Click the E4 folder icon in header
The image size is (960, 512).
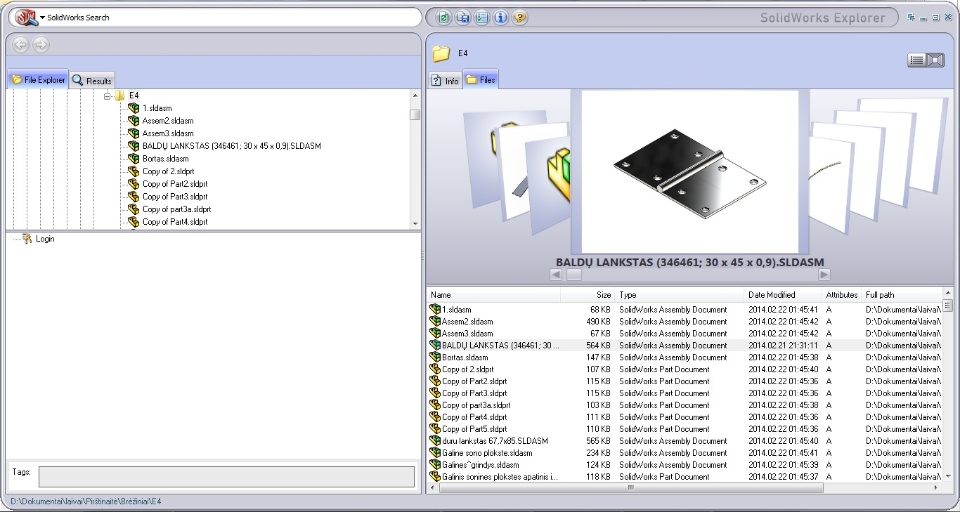(441, 54)
